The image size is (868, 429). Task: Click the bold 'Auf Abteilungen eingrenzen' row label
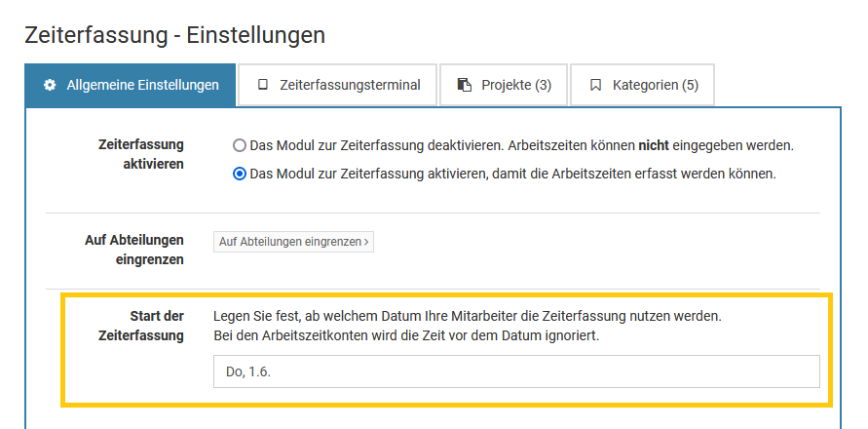[134, 250]
